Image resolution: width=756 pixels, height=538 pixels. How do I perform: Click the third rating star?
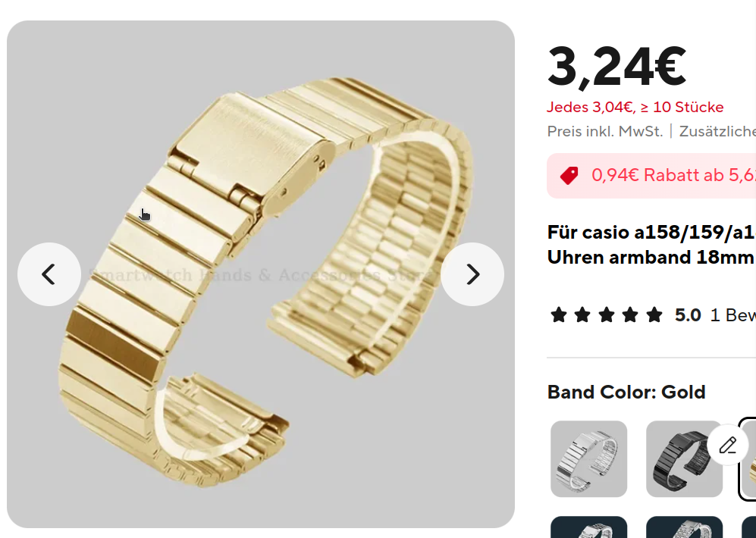(x=607, y=315)
